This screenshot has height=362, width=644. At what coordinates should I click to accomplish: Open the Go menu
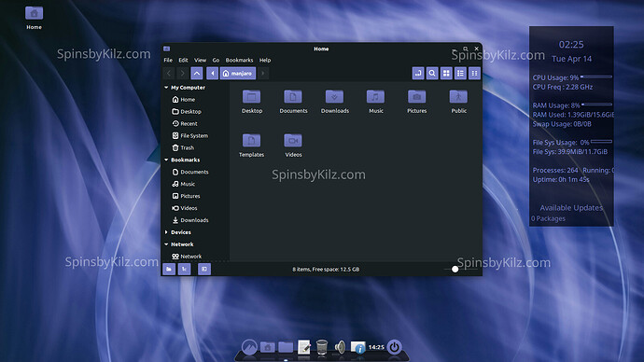(x=216, y=60)
